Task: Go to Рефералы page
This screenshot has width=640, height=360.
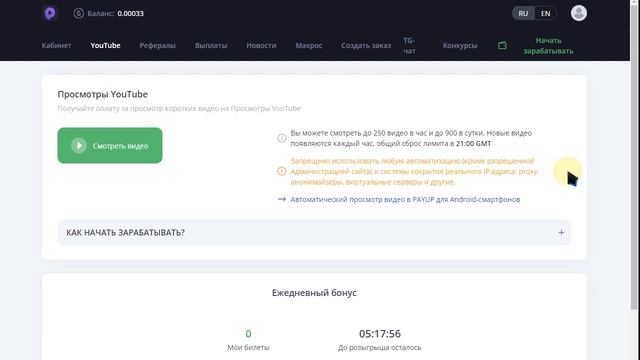Action: (158, 45)
